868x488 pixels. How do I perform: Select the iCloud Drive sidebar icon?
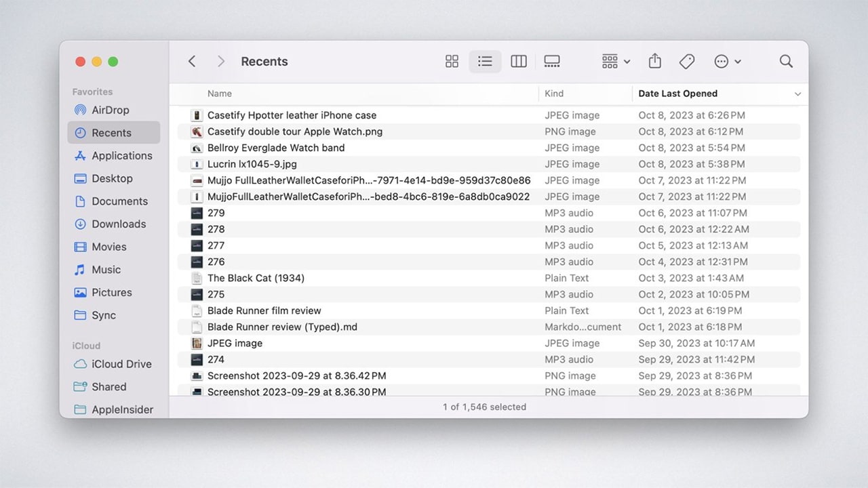pos(81,364)
